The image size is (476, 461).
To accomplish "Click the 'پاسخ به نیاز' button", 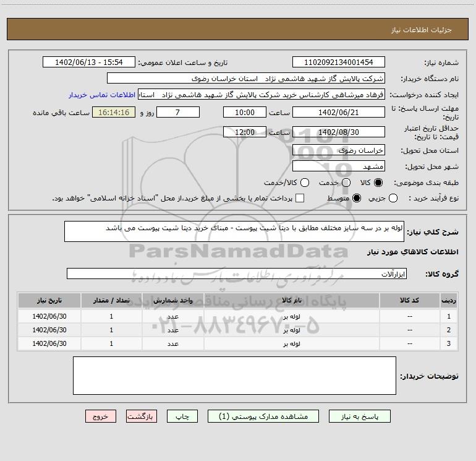I will 359,416.
